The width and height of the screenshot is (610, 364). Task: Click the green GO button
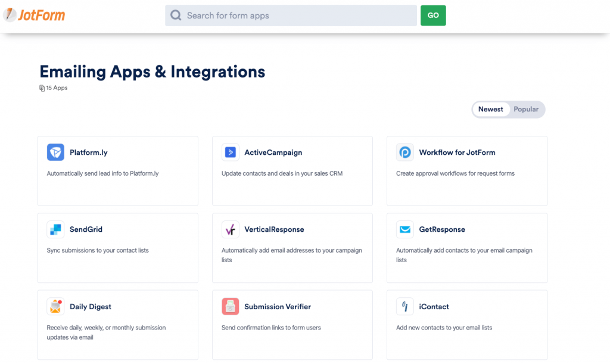coord(433,15)
